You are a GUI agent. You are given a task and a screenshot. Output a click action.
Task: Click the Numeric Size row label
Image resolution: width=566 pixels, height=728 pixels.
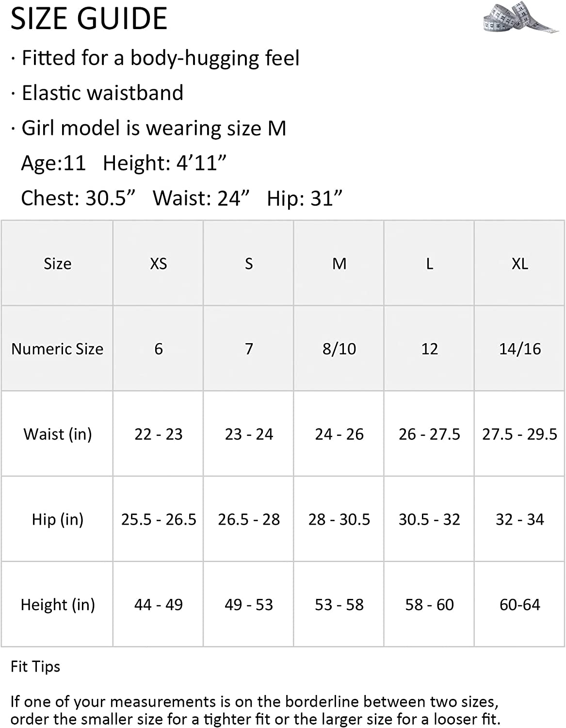[x=57, y=349]
